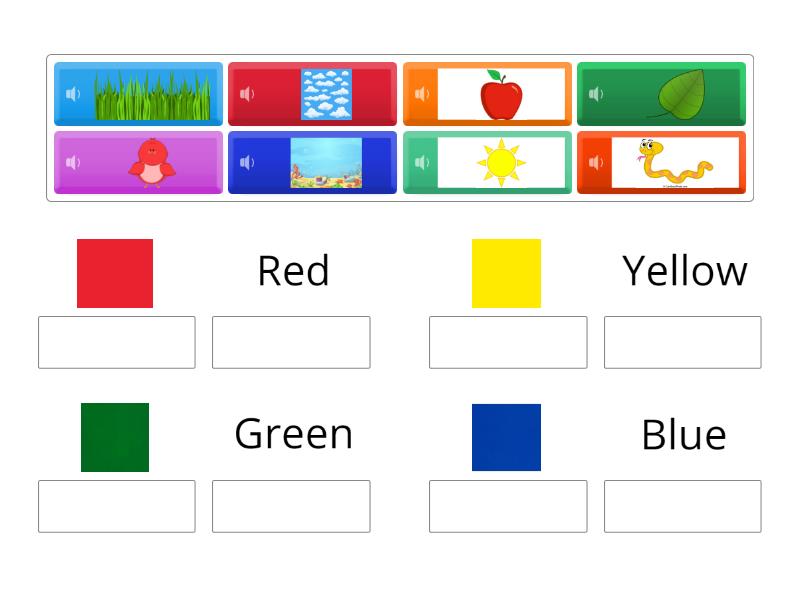
Task: Play the grass sound card audio
Action: pyautogui.click(x=70, y=94)
